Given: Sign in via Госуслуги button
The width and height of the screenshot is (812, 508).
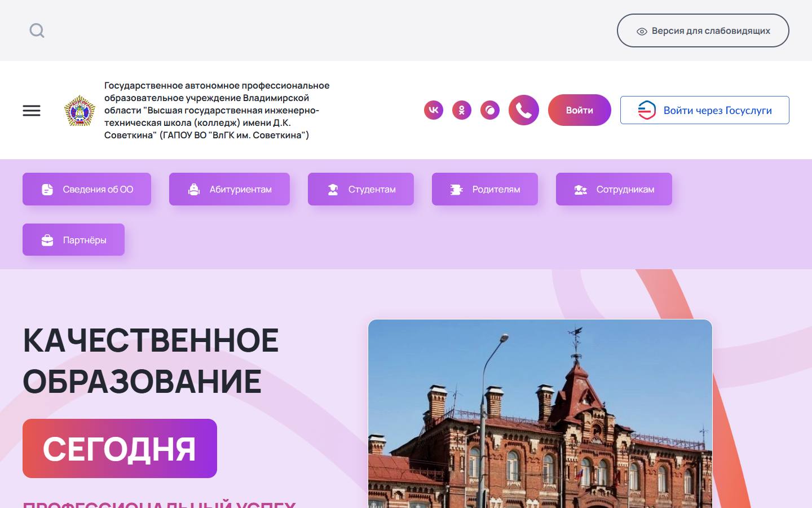Looking at the screenshot, I should tap(705, 110).
